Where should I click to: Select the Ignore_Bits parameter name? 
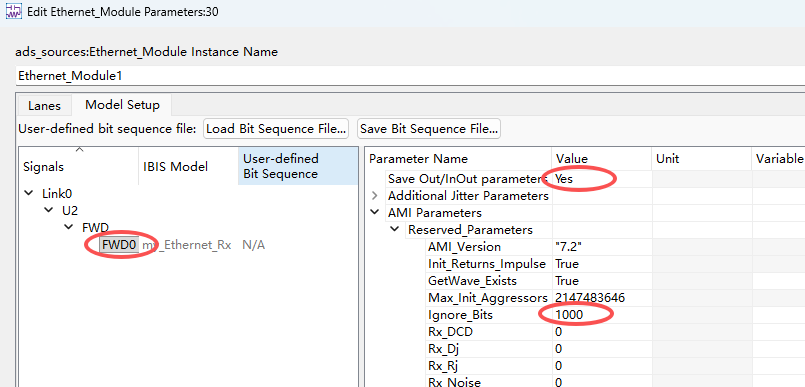(x=460, y=315)
